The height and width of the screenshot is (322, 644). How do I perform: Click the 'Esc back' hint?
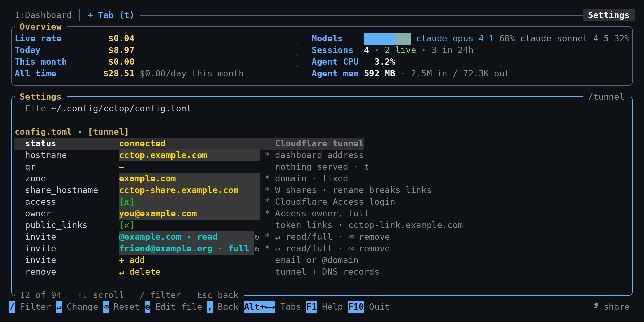click(x=218, y=295)
